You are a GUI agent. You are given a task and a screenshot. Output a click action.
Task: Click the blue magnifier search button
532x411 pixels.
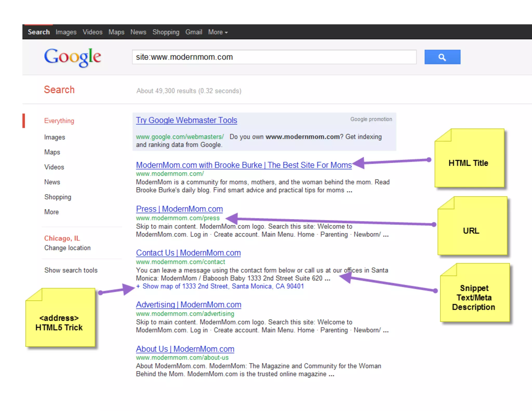pos(442,57)
